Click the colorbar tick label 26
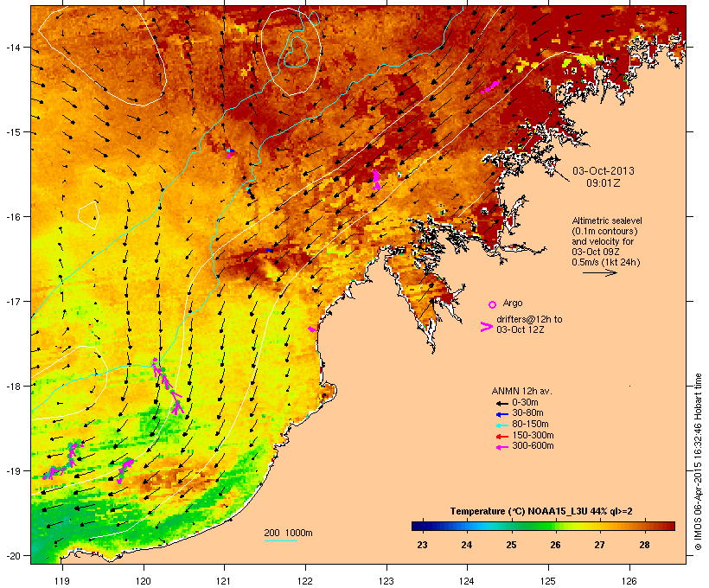 pos(555,545)
